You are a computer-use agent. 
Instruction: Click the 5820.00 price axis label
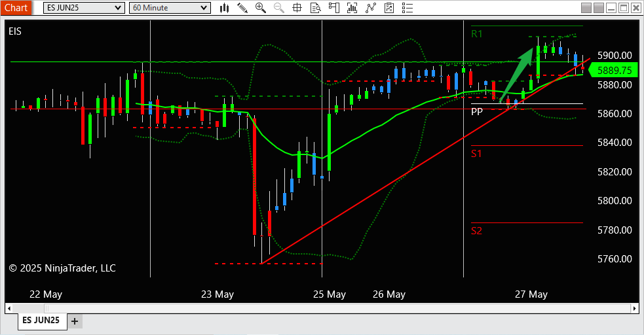tap(615, 171)
